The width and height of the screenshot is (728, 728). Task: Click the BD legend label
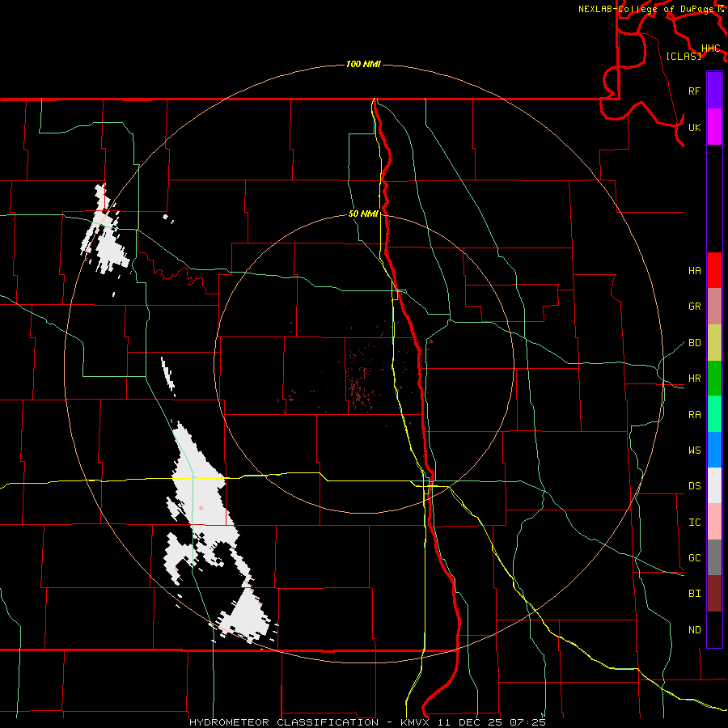click(695, 343)
